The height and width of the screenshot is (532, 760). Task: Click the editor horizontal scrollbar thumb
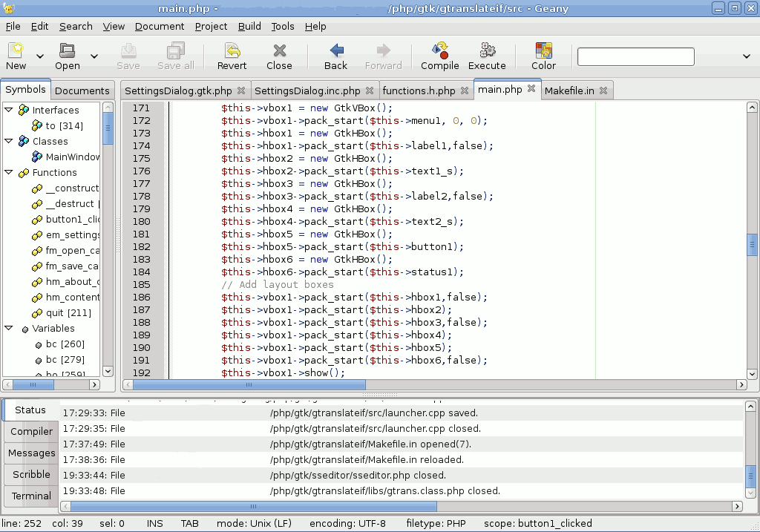[249, 384]
